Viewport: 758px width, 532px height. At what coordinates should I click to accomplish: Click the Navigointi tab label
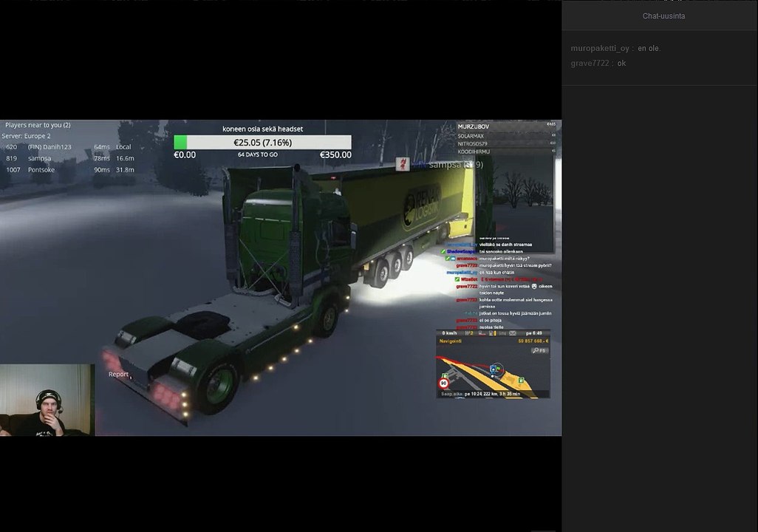(x=450, y=341)
